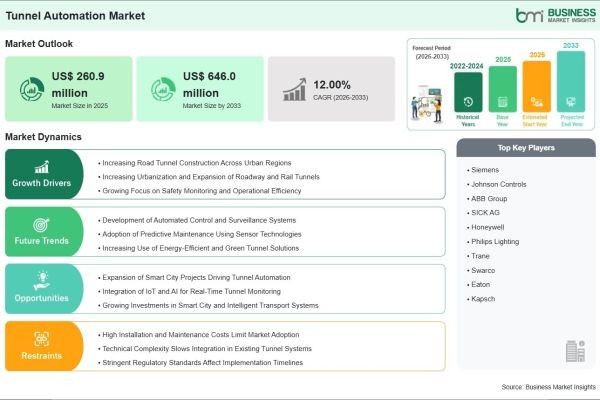Viewport: 600px width, 400px height.
Task: Click 'Increasing Road Tunnel Construction Across Urban Regions'
Action: [195, 163]
